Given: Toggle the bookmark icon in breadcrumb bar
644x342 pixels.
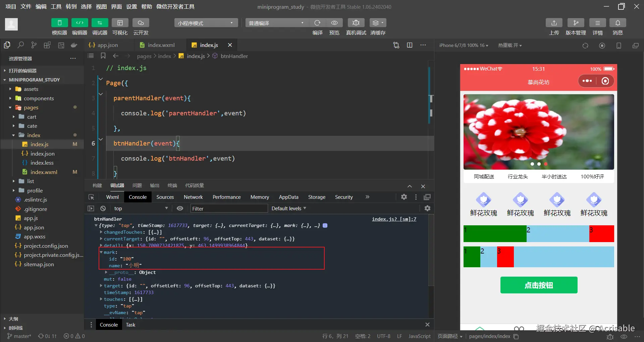Looking at the screenshot, I should pos(103,56).
